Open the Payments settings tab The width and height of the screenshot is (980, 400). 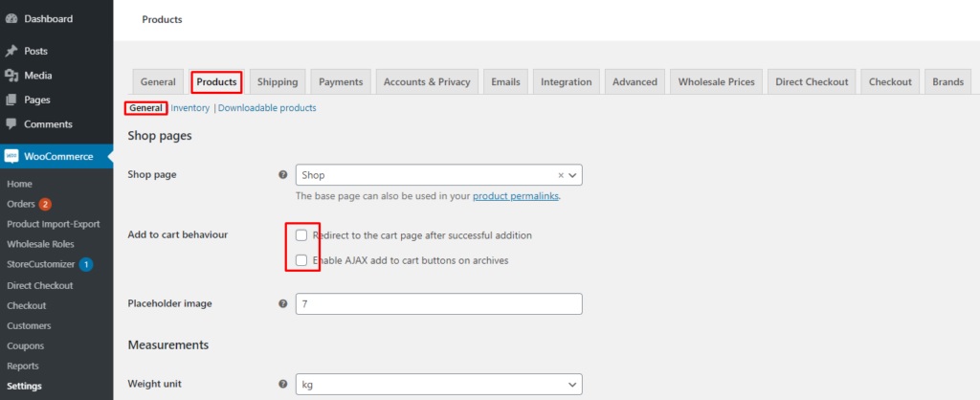[341, 82]
